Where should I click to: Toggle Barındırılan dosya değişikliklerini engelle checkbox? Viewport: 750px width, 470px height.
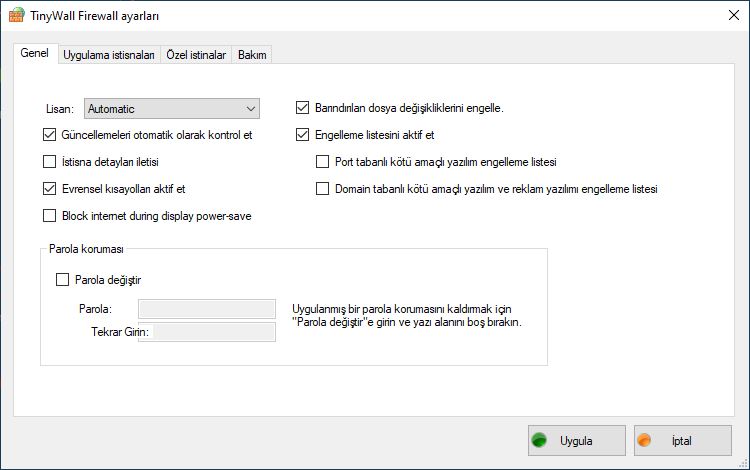tap(302, 108)
